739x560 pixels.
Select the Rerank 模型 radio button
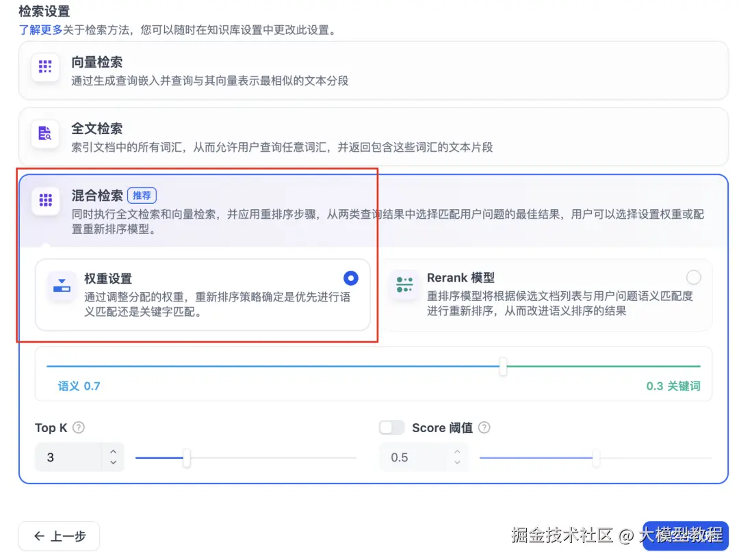pos(694,278)
